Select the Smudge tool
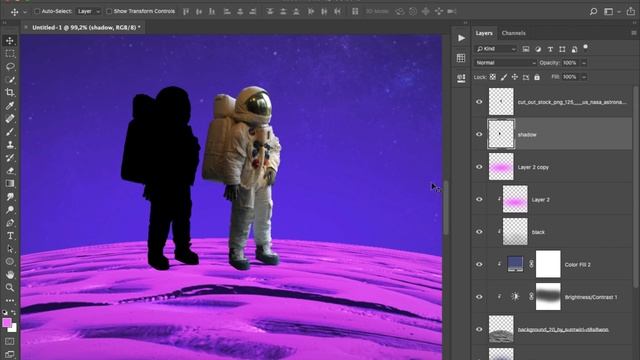The height and width of the screenshot is (360, 640). coord(10,197)
